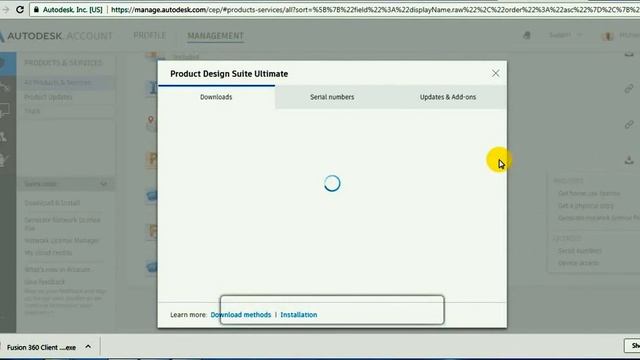Open the Give Feedback link
The image size is (640, 360).
click(44, 282)
